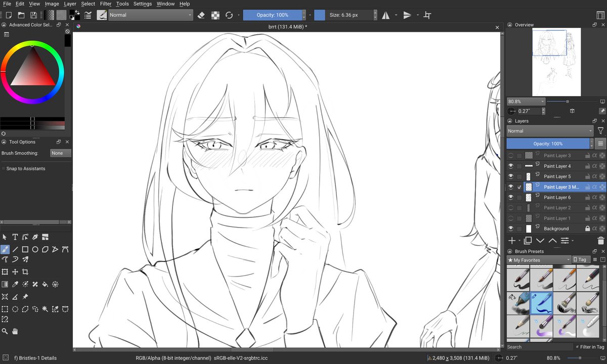
Task: Open layer properties dropdown arrow
Action: click(x=572, y=241)
